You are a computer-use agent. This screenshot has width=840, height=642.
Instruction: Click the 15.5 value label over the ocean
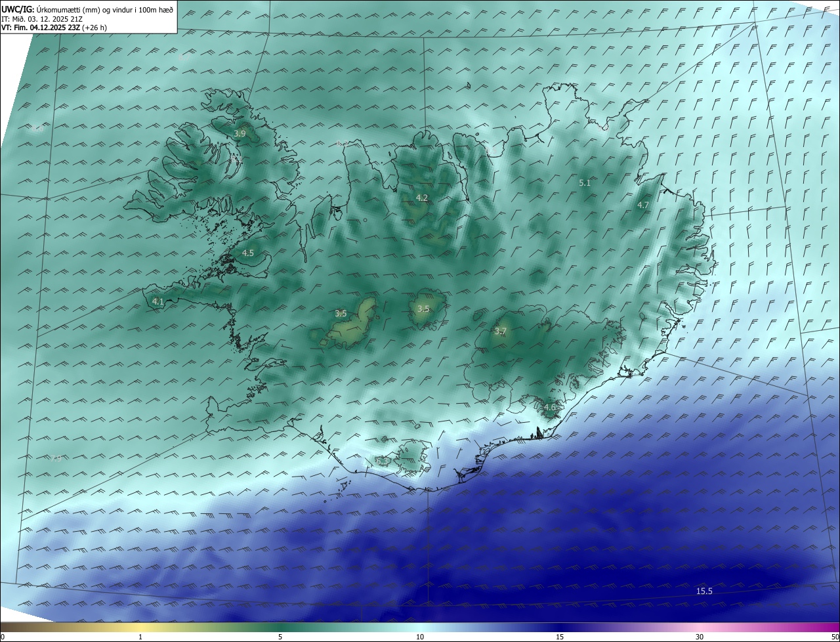coord(704,591)
